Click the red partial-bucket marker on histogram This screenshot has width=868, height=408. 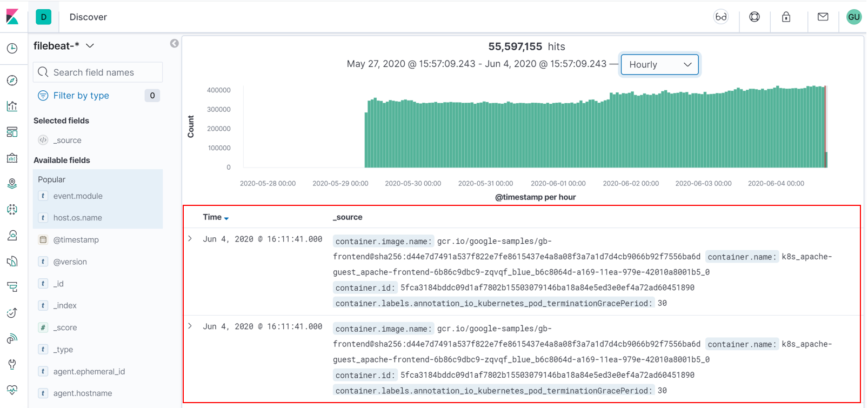pos(825,127)
